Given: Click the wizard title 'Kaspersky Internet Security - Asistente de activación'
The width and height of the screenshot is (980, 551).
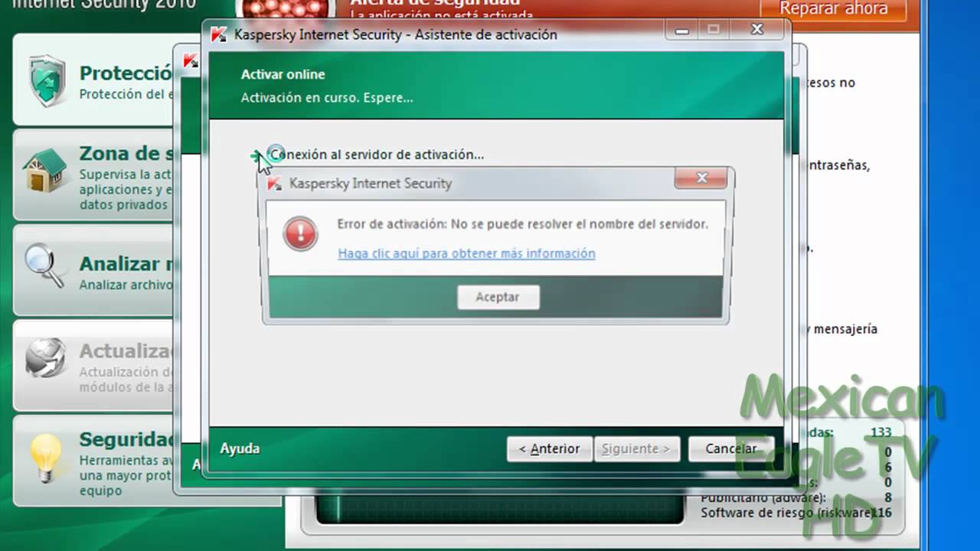Looking at the screenshot, I should pyautogui.click(x=396, y=34).
